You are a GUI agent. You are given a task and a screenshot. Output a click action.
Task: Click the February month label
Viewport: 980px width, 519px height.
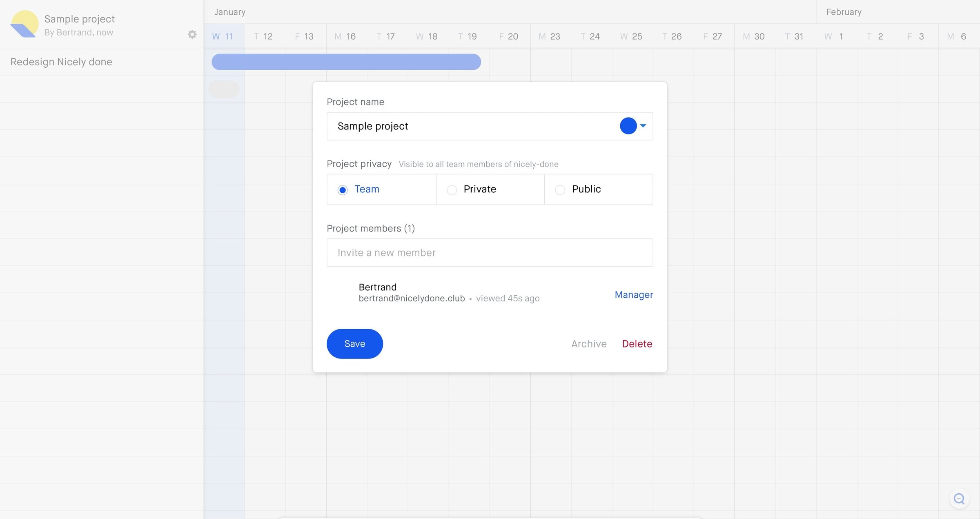click(x=844, y=12)
